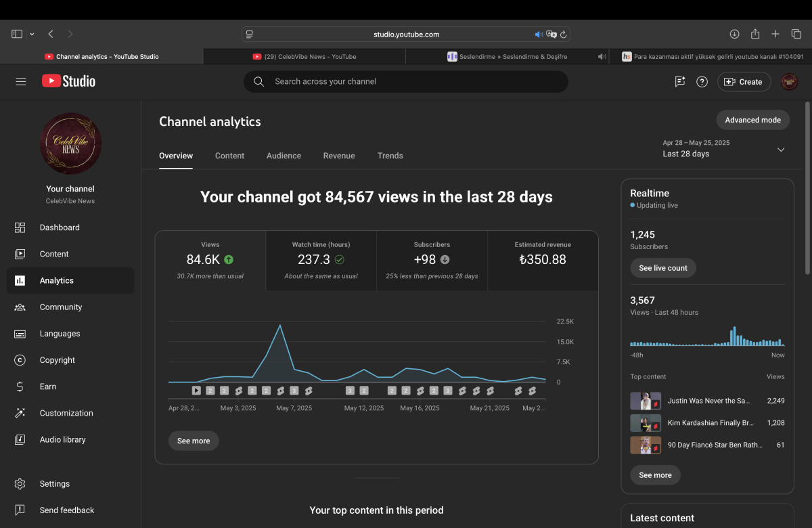Image resolution: width=812 pixels, height=528 pixels.
Task: Mute audio via the address bar speaker icon
Action: coord(539,34)
